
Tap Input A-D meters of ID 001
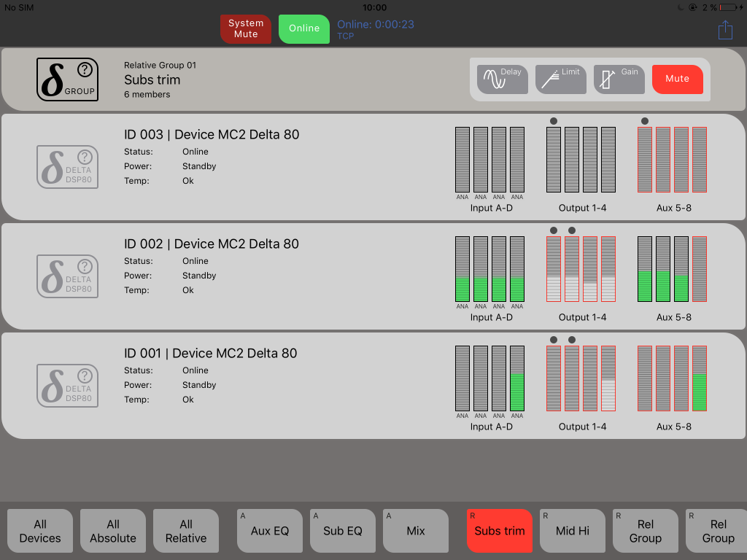point(489,378)
